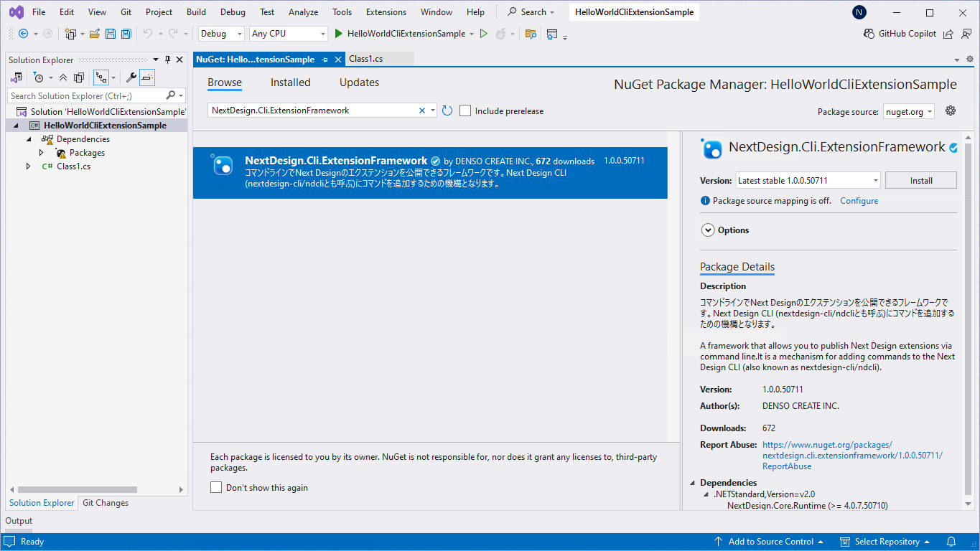Open the NuGet search history dropdown arrow
Image resolution: width=980 pixels, height=551 pixels.
(x=432, y=110)
